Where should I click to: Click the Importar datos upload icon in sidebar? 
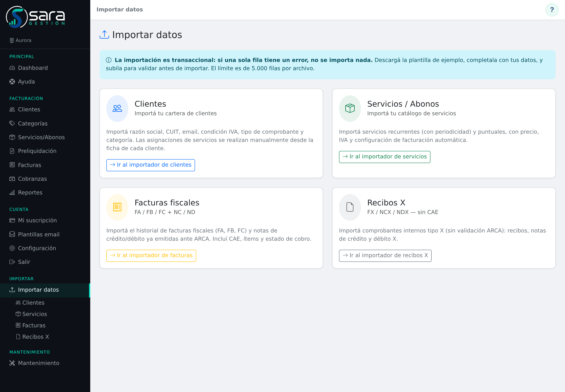pyautogui.click(x=12, y=290)
